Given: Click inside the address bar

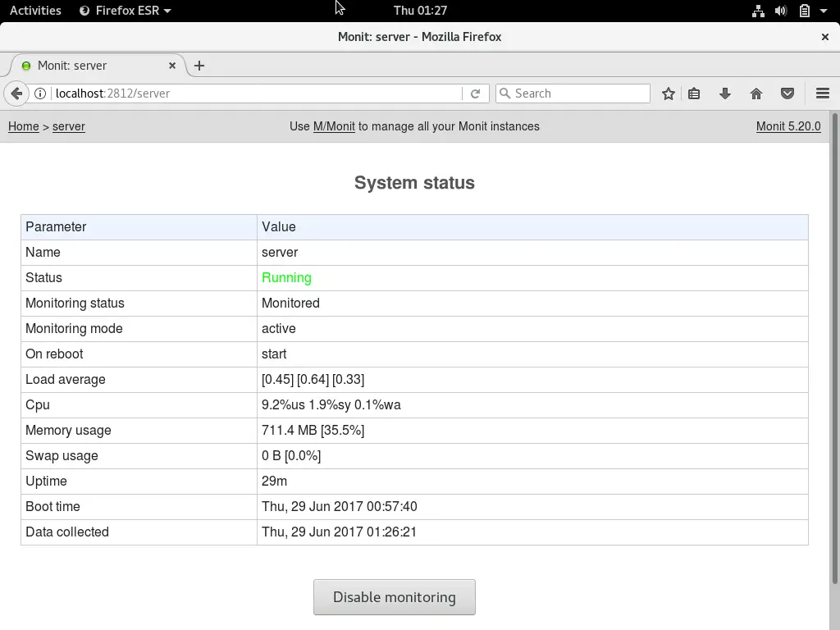Looking at the screenshot, I should point(246,93).
